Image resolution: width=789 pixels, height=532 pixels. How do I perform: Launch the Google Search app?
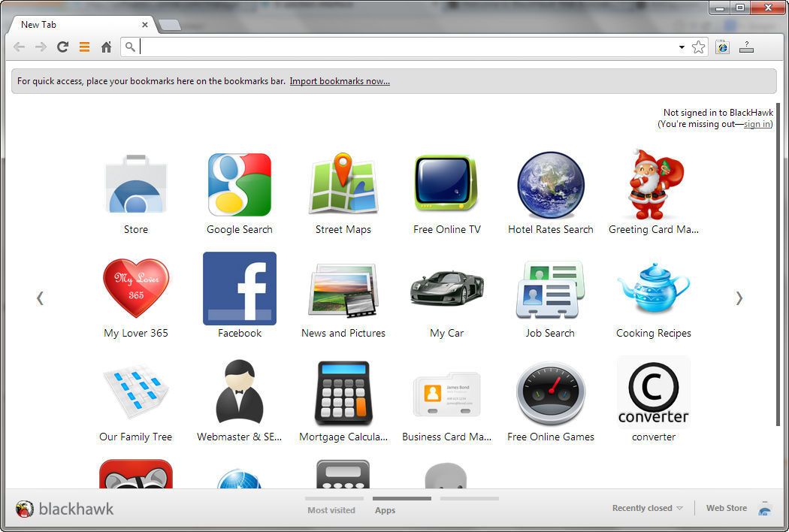point(240,185)
